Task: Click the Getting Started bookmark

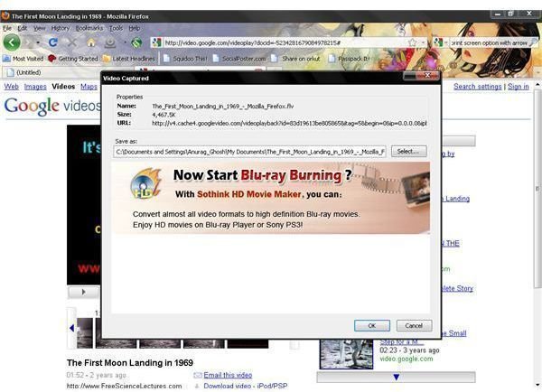Action: coord(73,59)
